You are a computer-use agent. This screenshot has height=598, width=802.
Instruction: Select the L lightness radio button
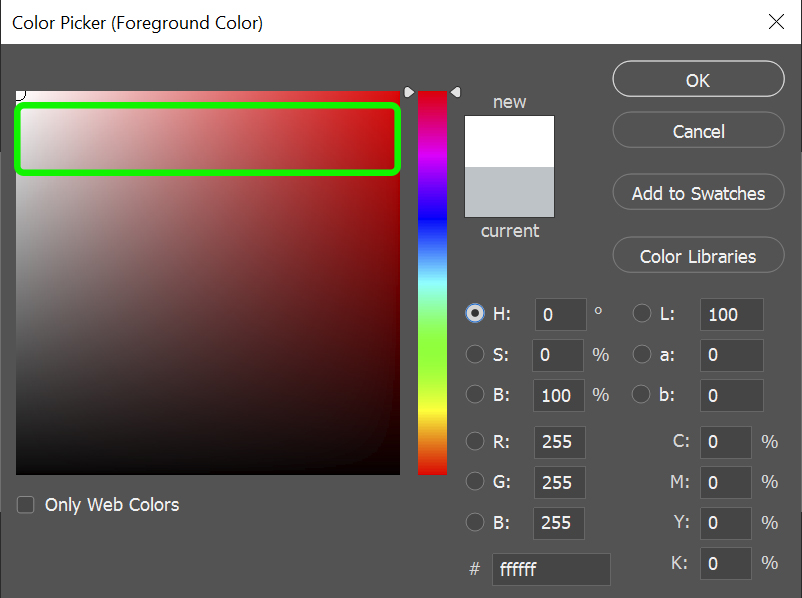(x=642, y=314)
